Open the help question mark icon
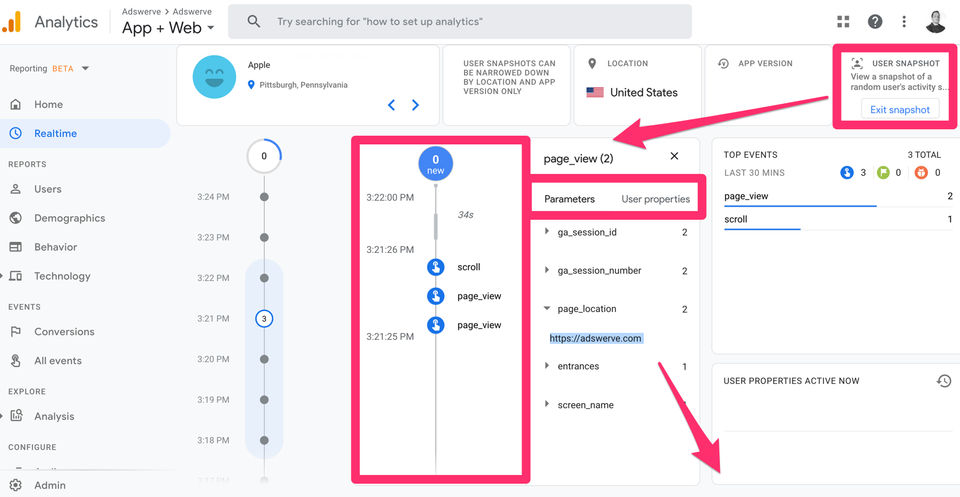The image size is (960, 497). [x=875, y=22]
